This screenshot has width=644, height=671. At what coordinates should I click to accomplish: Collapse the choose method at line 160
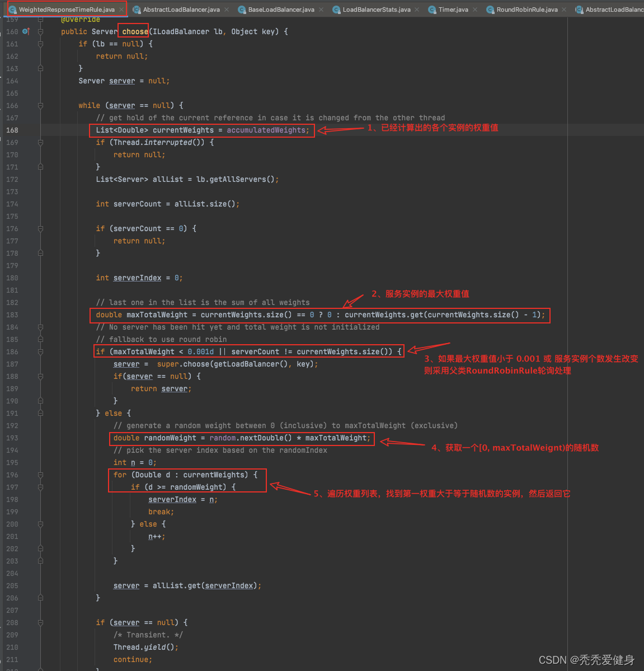click(x=41, y=31)
